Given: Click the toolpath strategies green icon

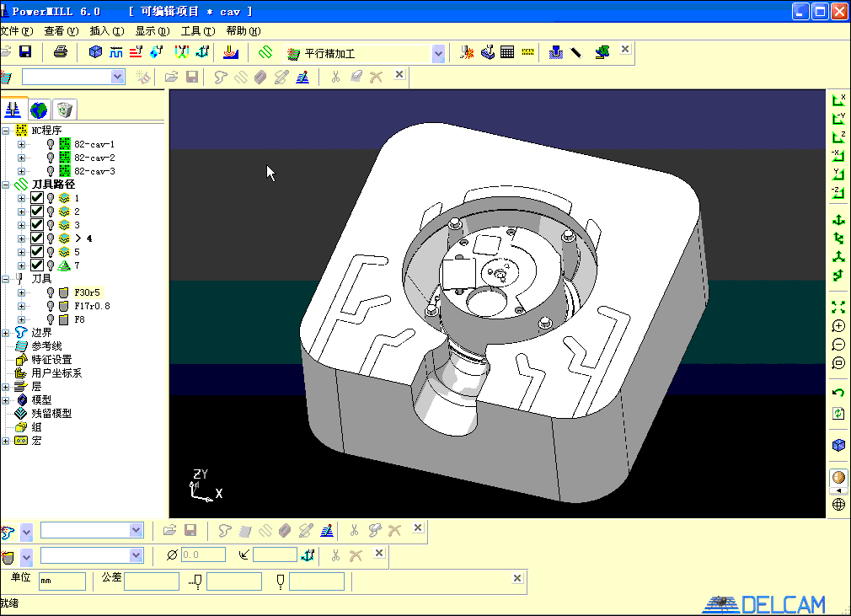Looking at the screenshot, I should pyautogui.click(x=265, y=52).
